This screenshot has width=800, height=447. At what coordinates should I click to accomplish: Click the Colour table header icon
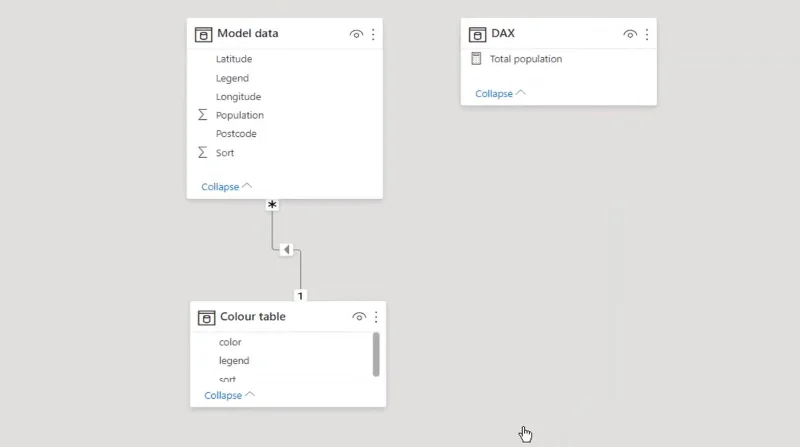click(x=206, y=317)
